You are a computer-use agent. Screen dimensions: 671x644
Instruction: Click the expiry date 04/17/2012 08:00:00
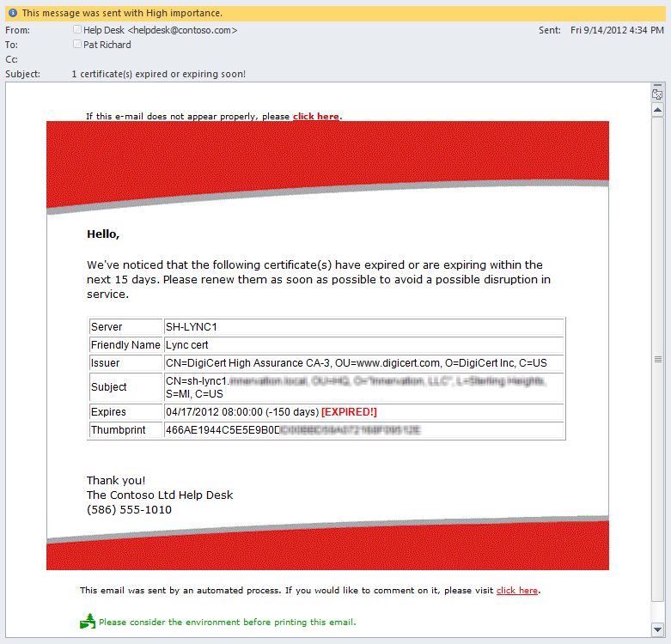click(x=214, y=412)
